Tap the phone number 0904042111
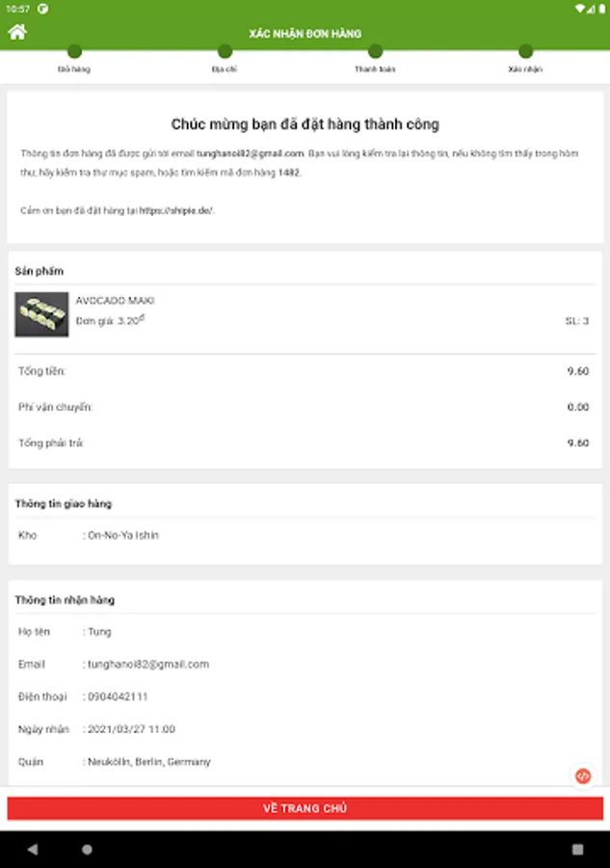This screenshot has height=868, width=610. point(118,696)
